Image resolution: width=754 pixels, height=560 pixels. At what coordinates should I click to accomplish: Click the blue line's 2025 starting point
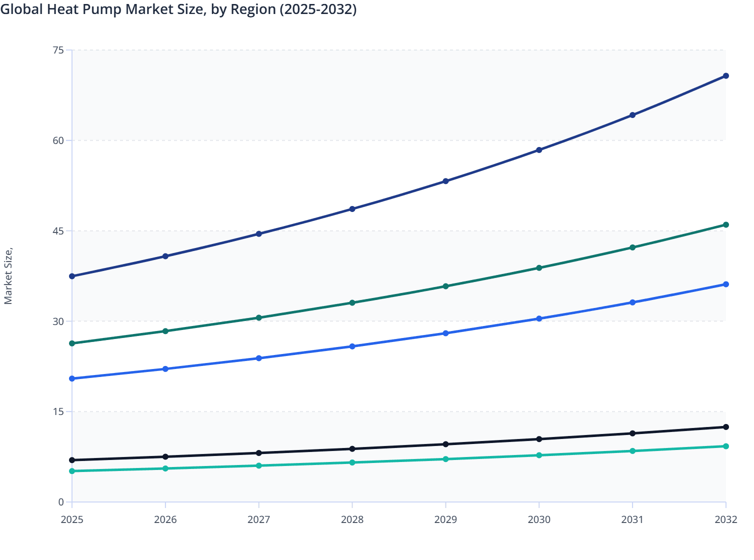click(x=72, y=378)
